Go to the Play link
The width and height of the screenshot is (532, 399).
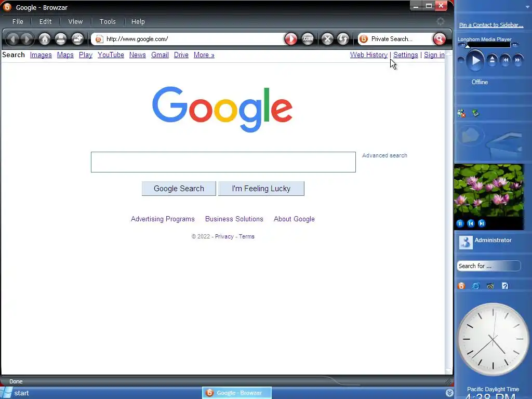pos(86,55)
